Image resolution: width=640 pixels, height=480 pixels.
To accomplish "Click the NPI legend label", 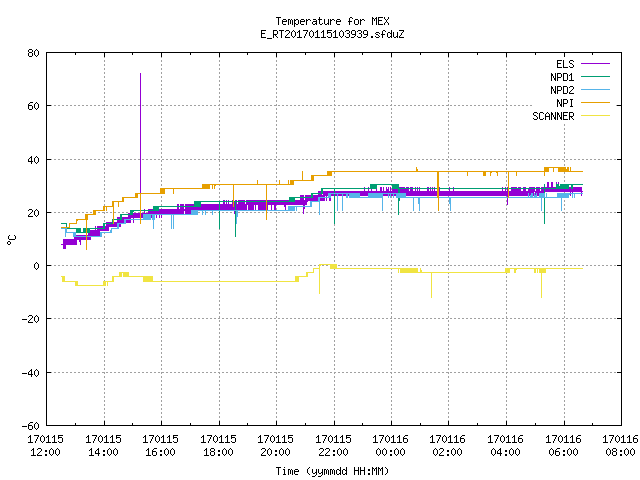I will [565, 103].
